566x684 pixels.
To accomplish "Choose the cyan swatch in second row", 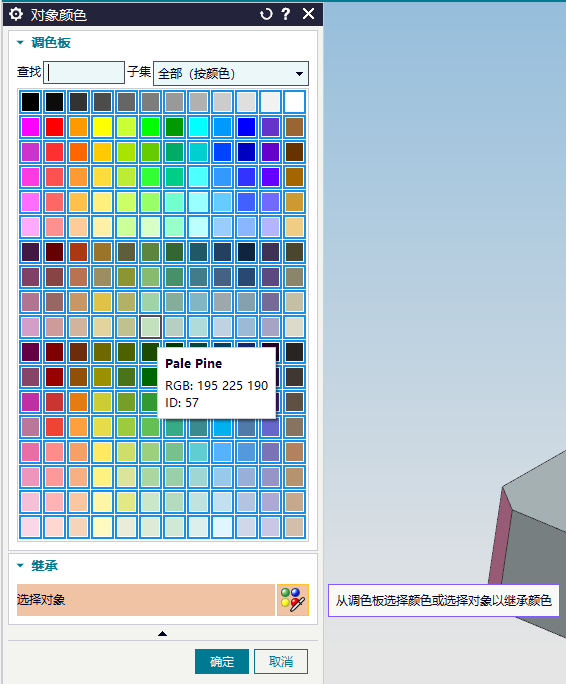I will [x=199, y=127].
